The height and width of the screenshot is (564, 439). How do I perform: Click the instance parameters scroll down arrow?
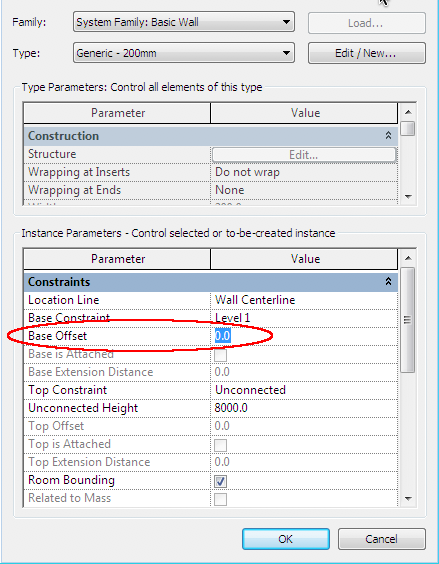(x=408, y=499)
